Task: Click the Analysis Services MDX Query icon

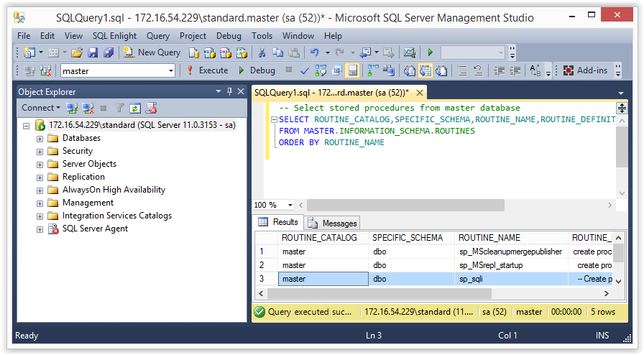Action: tap(209, 52)
